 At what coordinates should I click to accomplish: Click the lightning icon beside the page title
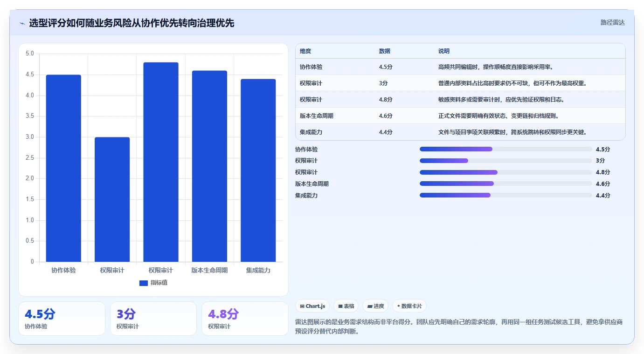point(22,23)
